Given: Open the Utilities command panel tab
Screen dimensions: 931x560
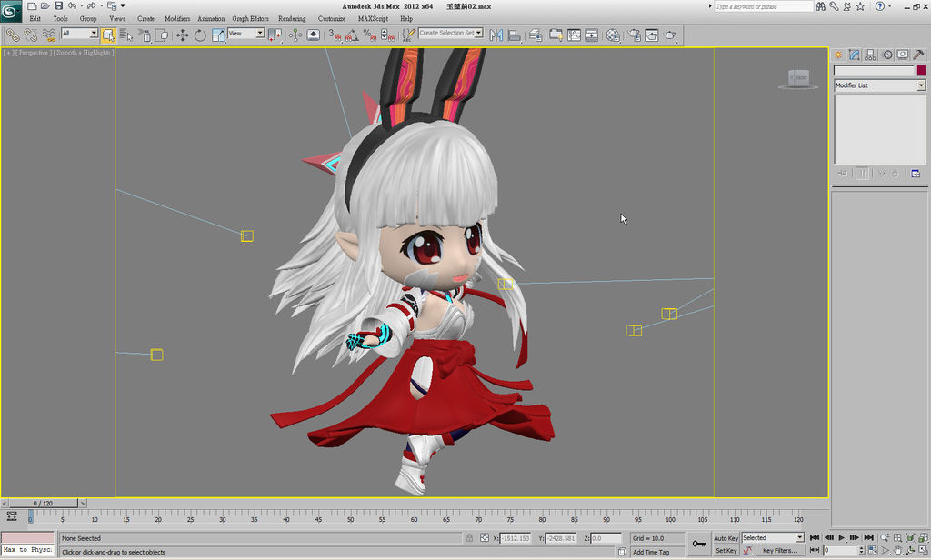Looking at the screenshot, I should [918, 55].
